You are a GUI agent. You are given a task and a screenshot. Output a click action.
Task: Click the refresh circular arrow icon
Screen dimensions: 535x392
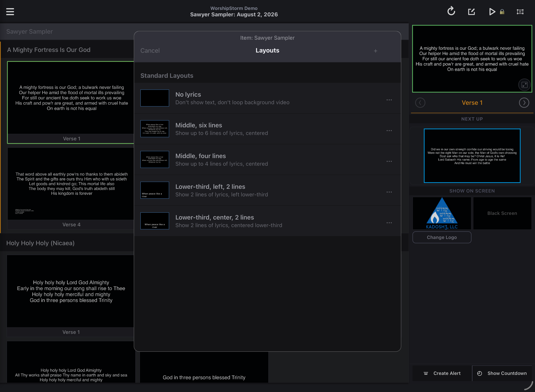(451, 11)
